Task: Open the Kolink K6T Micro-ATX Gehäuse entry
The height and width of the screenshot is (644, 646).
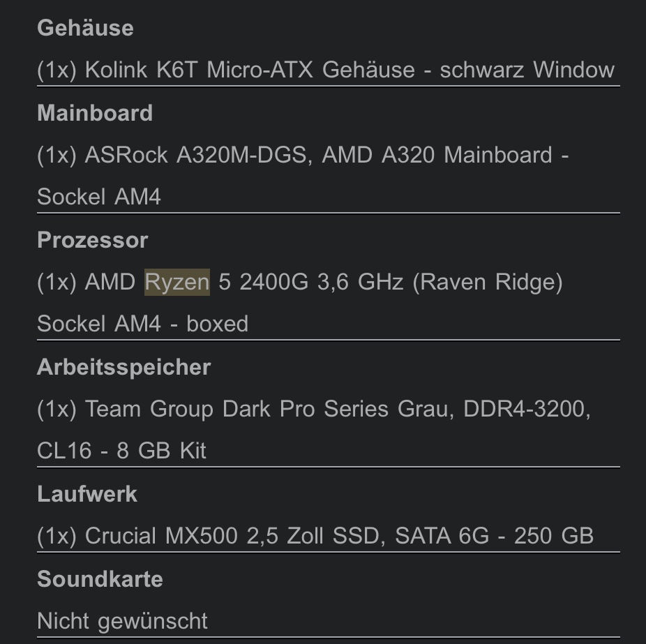Action: [x=326, y=70]
